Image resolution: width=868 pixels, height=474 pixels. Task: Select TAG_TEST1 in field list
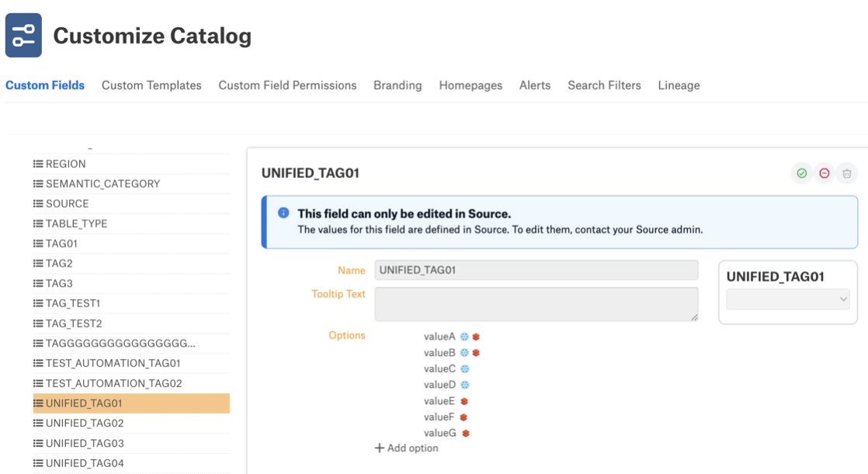131,304
